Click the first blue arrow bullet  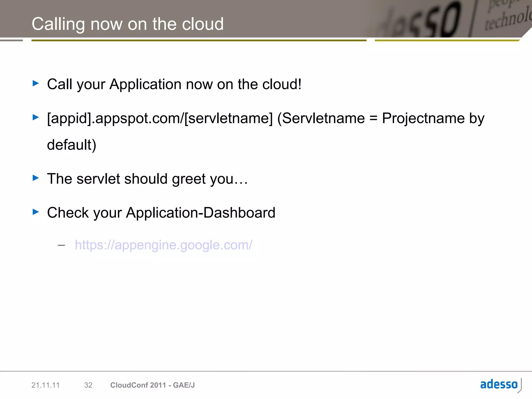(36, 83)
